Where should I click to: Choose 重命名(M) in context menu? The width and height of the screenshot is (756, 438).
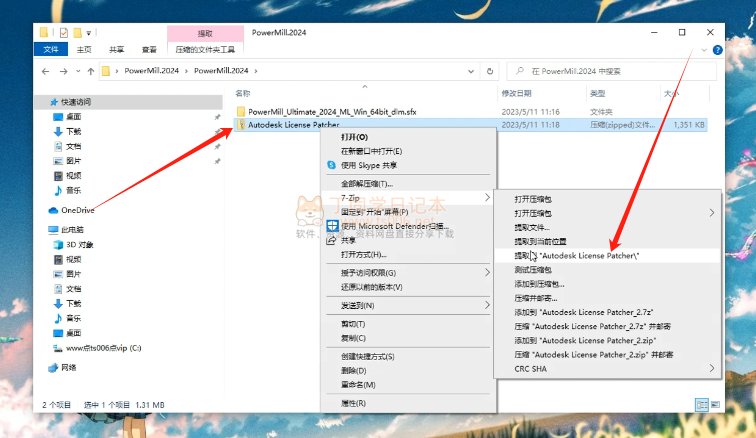358,384
